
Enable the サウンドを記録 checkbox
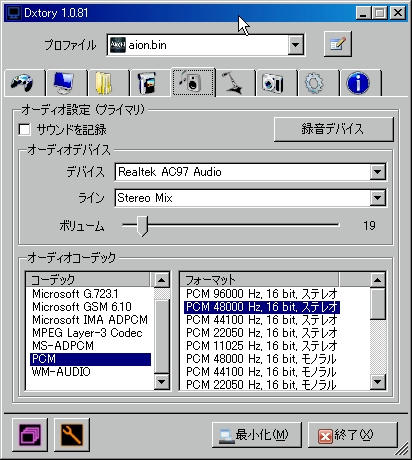[25, 129]
